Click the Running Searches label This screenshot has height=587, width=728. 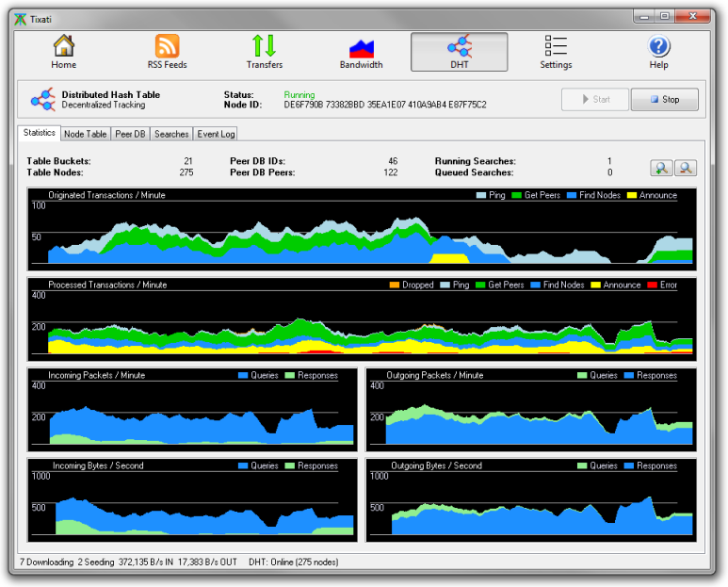[x=476, y=161]
